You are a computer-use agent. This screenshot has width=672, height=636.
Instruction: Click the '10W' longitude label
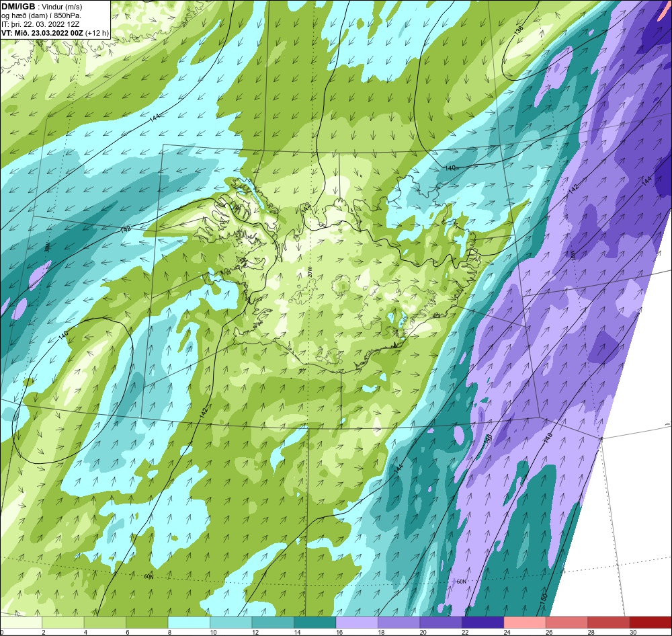[x=572, y=255]
